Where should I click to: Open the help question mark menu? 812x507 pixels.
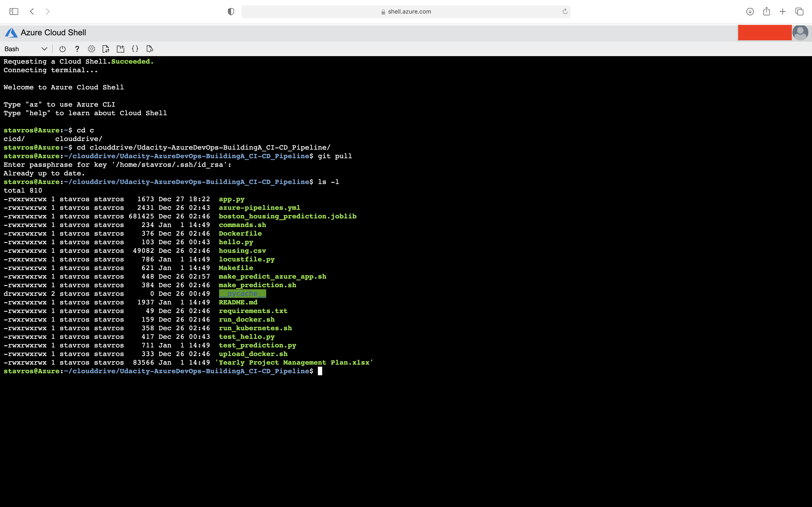pos(77,49)
